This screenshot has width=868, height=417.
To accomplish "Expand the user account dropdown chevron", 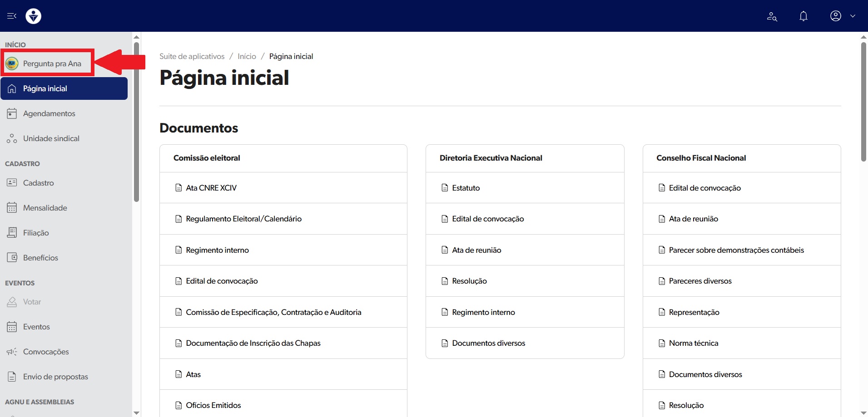I will click(853, 16).
